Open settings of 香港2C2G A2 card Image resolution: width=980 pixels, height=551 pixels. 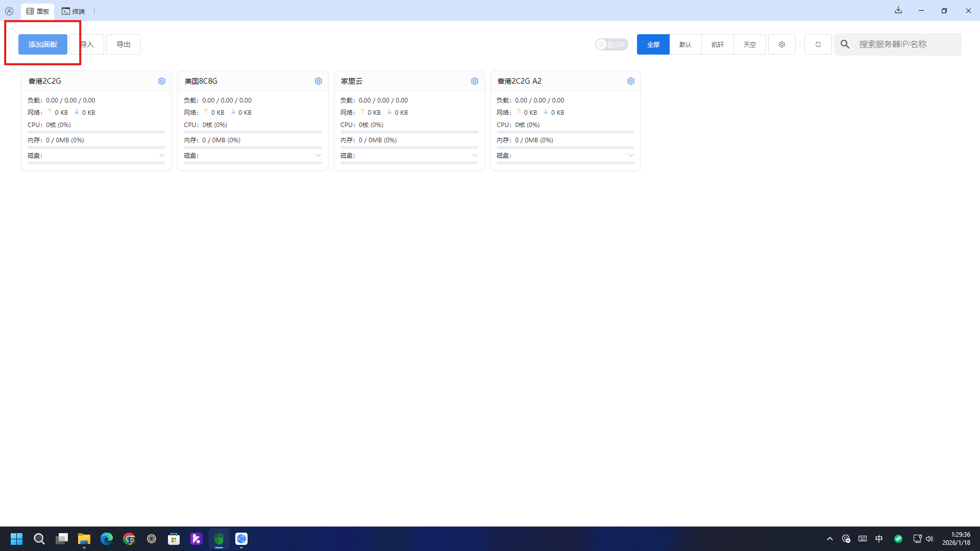pyautogui.click(x=631, y=81)
